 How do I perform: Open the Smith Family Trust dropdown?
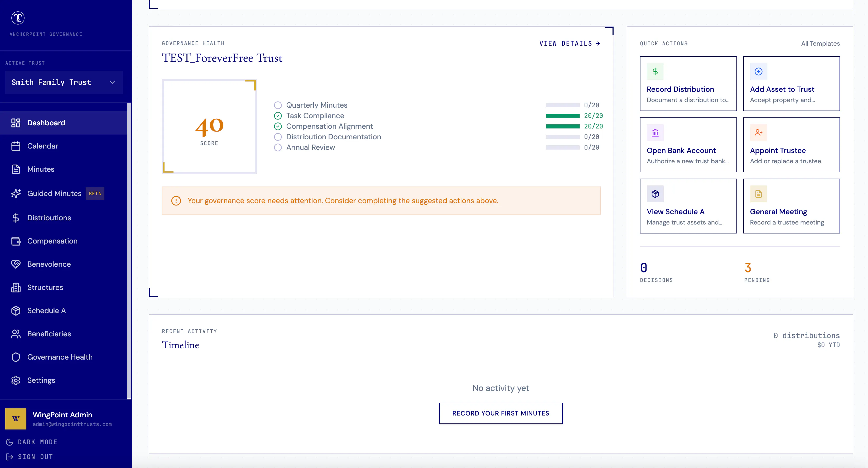pos(64,82)
